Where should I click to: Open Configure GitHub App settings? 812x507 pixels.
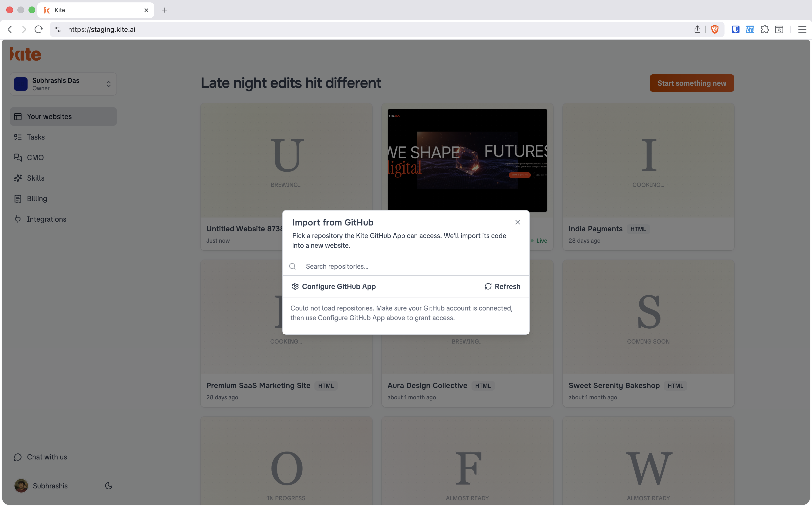pyautogui.click(x=334, y=286)
